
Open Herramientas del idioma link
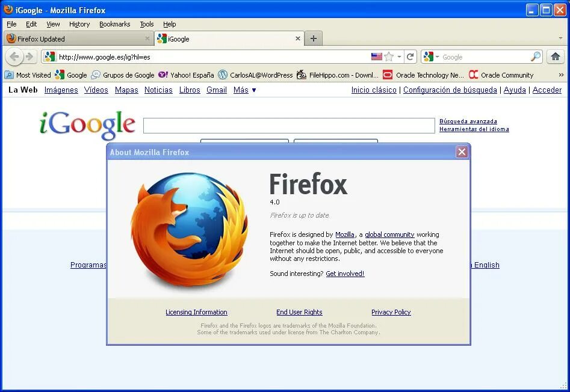click(x=474, y=129)
